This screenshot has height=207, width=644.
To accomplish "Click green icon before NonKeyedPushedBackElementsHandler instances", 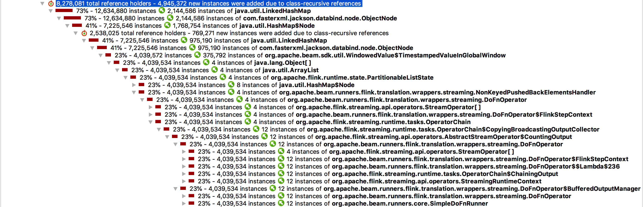I will (x=231, y=92).
